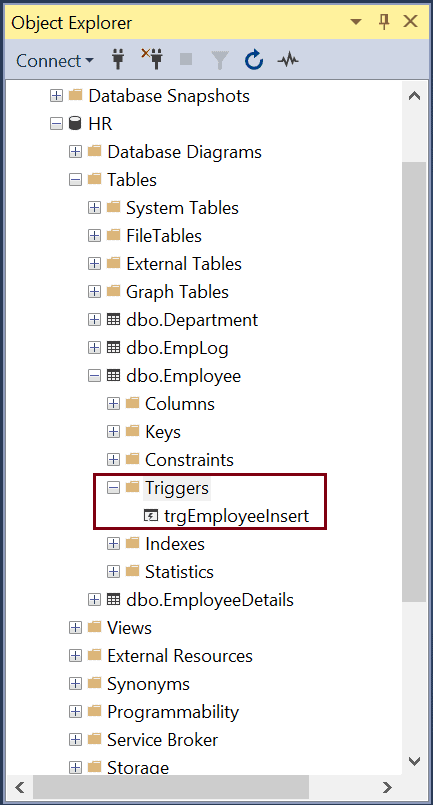The image size is (440, 805).
Task: Click the Triggers folder icon
Action: [x=132, y=487]
